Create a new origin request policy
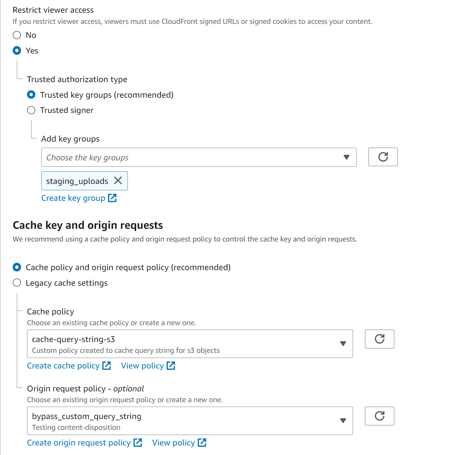This screenshot has width=476, height=455. [78, 442]
